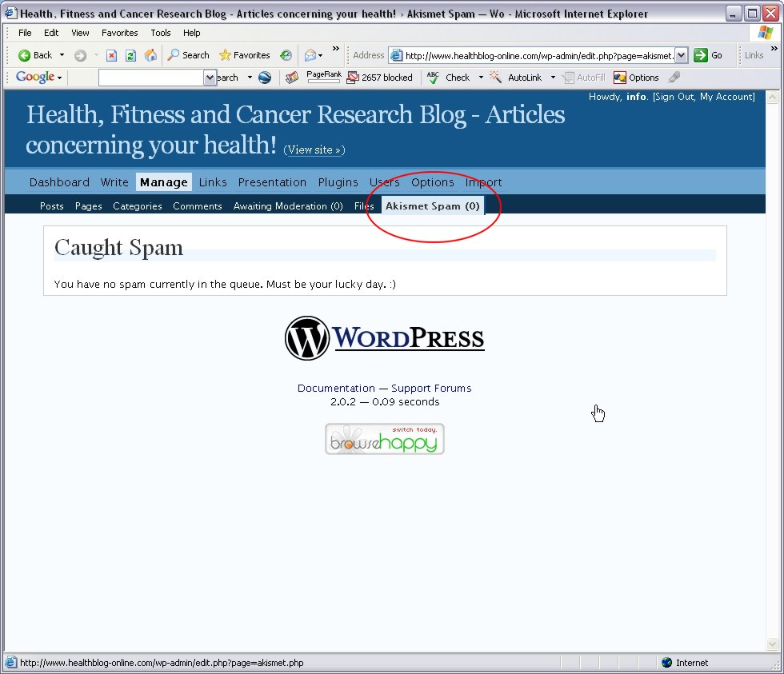Click the Internet zone status indicator
The width and height of the screenshot is (784, 674).
[x=685, y=663]
